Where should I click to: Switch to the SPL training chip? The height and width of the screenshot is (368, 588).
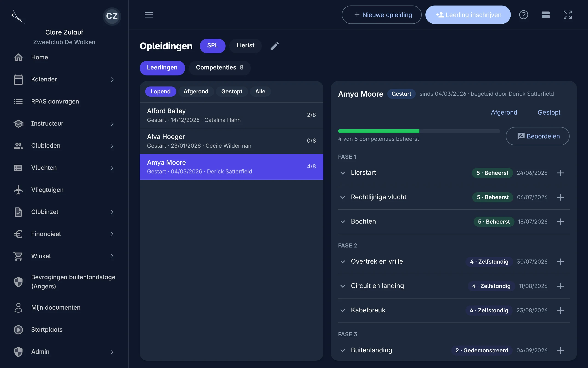coord(212,46)
